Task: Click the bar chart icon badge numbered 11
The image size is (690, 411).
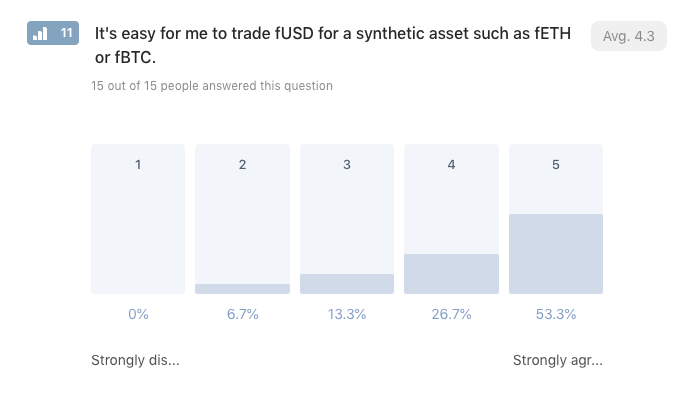Action: tap(53, 33)
